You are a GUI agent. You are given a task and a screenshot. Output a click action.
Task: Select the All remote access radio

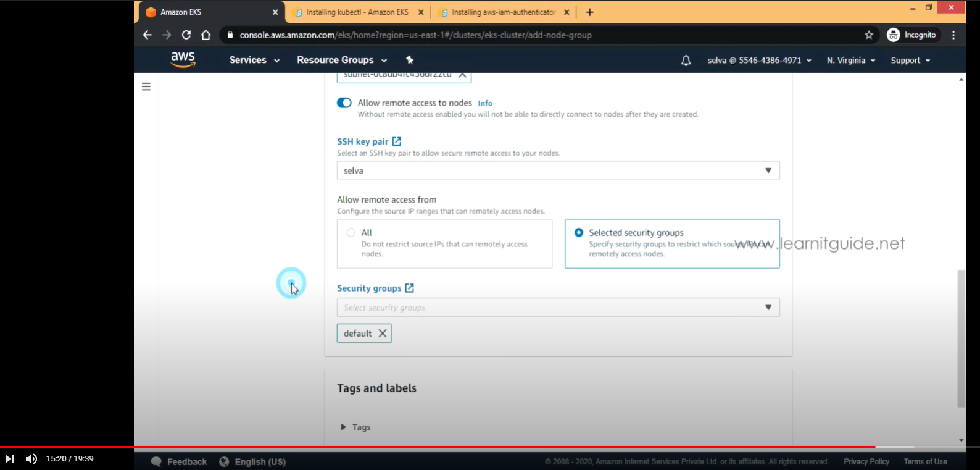click(x=351, y=233)
